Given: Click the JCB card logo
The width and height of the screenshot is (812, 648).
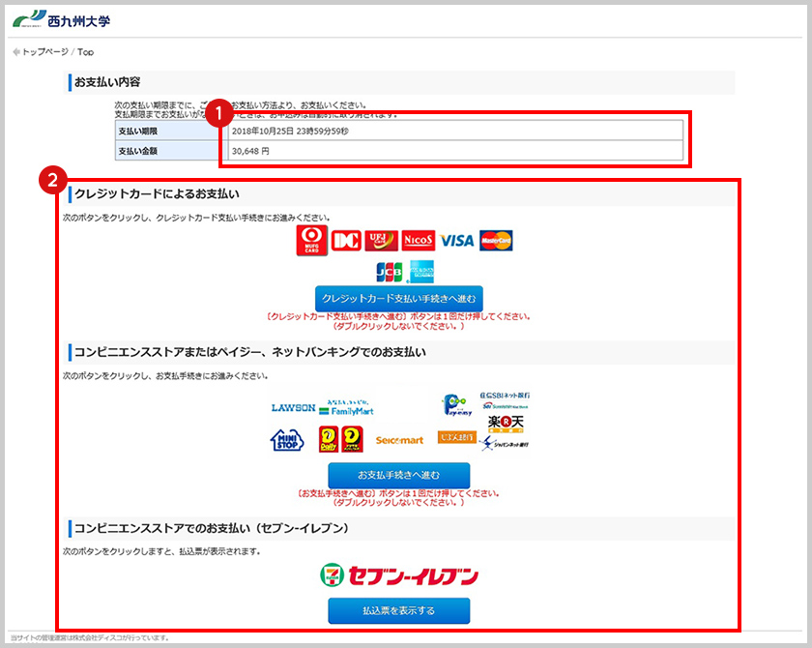Looking at the screenshot, I should click(389, 272).
